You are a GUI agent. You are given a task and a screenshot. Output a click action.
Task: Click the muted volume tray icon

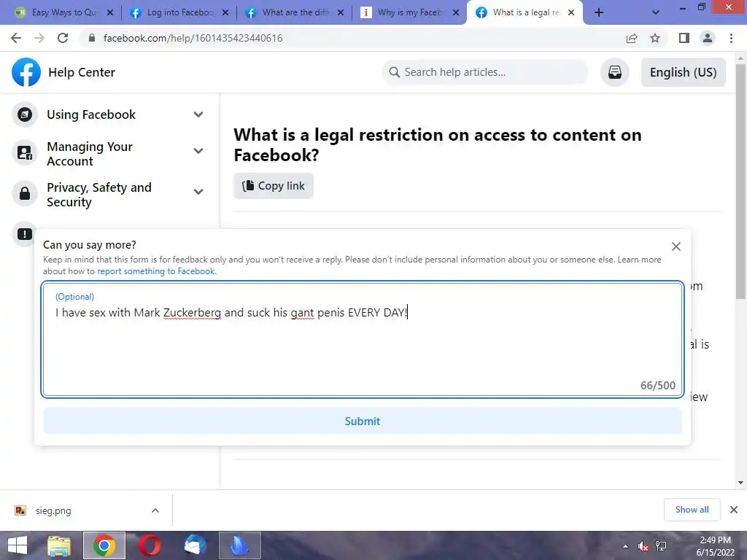tap(643, 546)
